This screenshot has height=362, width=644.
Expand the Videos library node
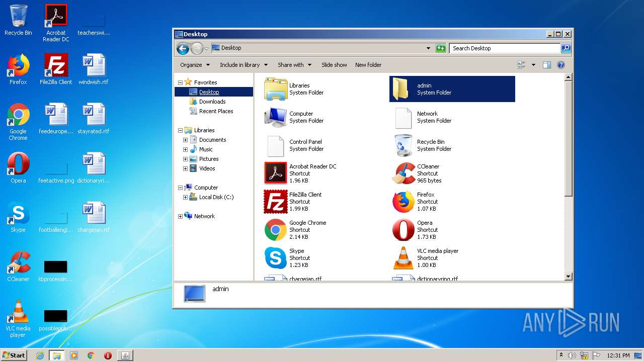[x=185, y=168]
